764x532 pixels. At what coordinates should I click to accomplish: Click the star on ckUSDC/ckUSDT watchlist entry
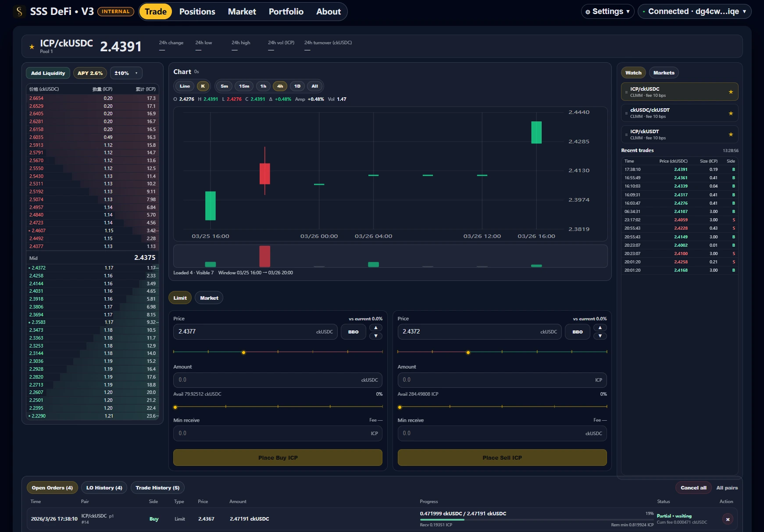(x=731, y=113)
